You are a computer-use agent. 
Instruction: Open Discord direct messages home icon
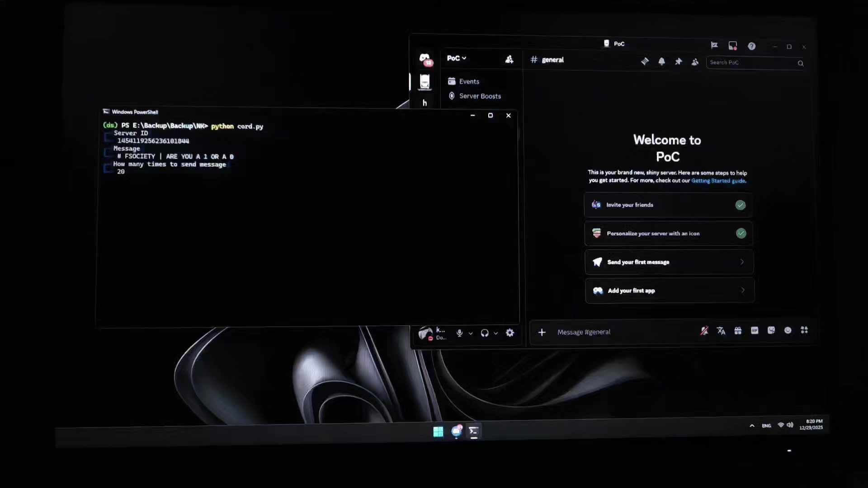click(x=425, y=59)
